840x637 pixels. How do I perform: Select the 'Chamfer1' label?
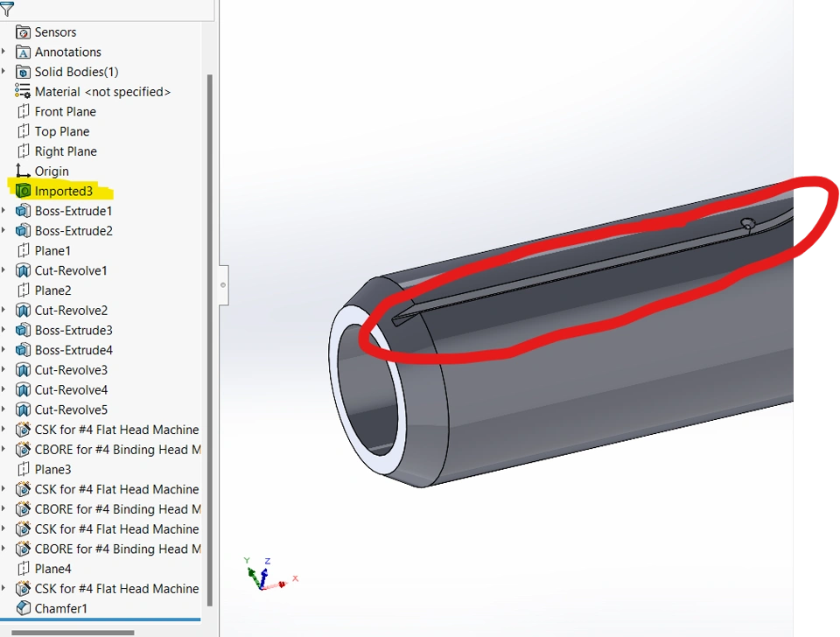[60, 609]
